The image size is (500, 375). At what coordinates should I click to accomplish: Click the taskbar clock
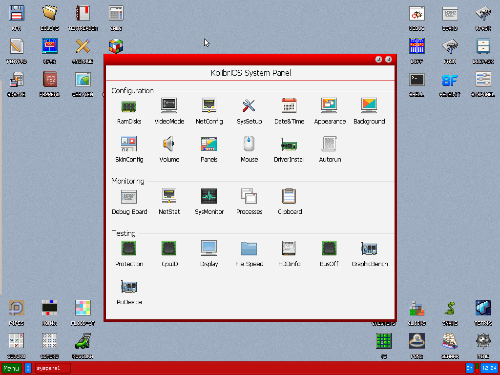click(x=489, y=368)
